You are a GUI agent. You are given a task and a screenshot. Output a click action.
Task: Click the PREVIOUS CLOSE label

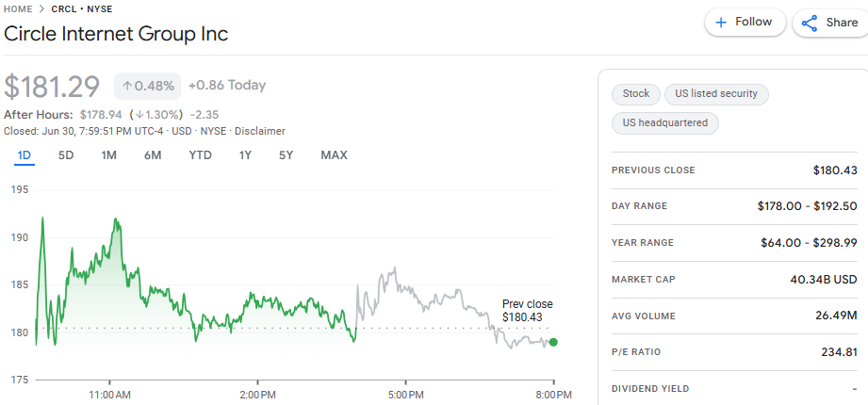pyautogui.click(x=653, y=170)
